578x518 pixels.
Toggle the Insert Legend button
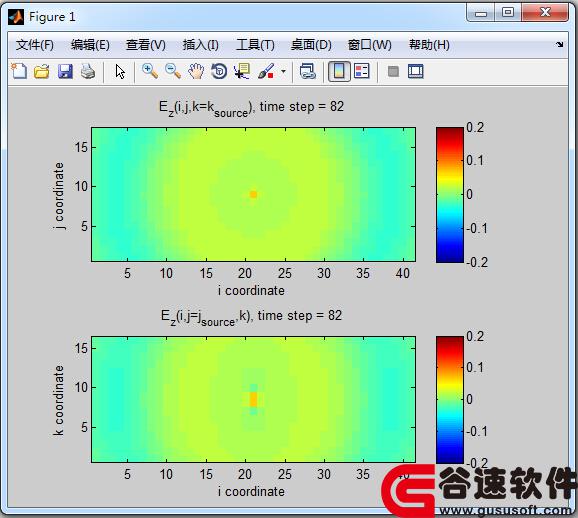[x=362, y=71]
